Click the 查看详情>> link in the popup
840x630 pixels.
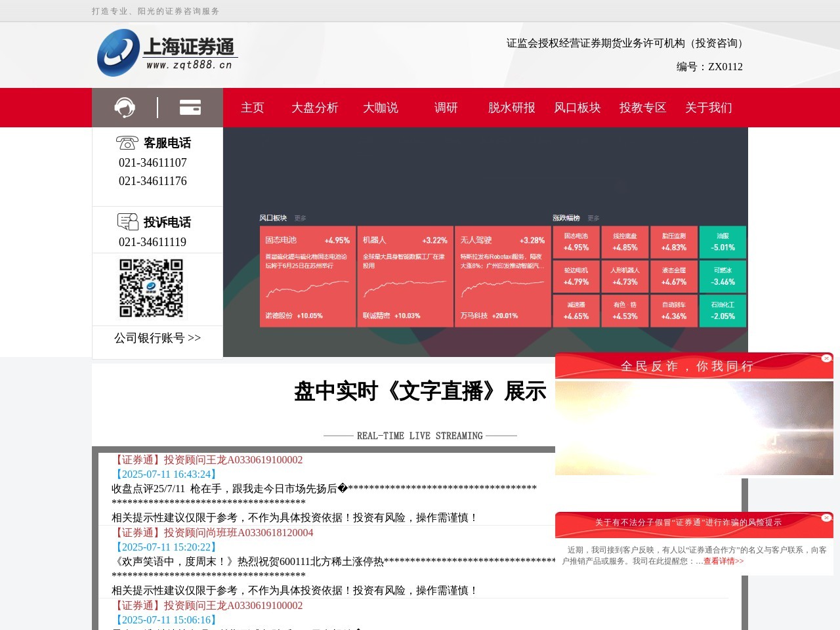[x=722, y=561]
